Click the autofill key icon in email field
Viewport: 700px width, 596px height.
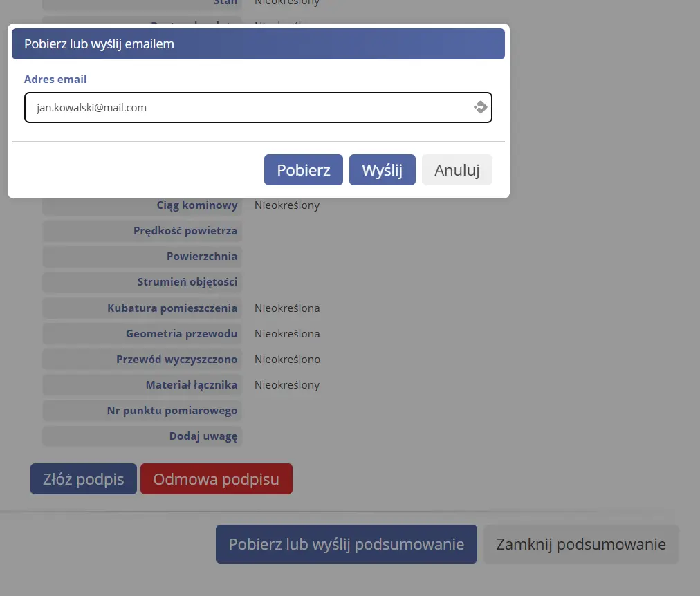(x=480, y=107)
